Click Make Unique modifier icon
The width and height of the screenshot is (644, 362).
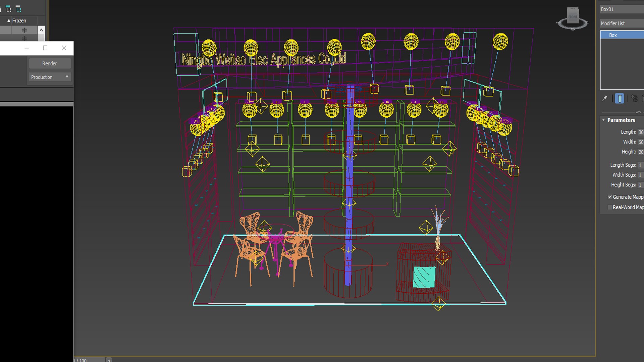pyautogui.click(x=634, y=98)
